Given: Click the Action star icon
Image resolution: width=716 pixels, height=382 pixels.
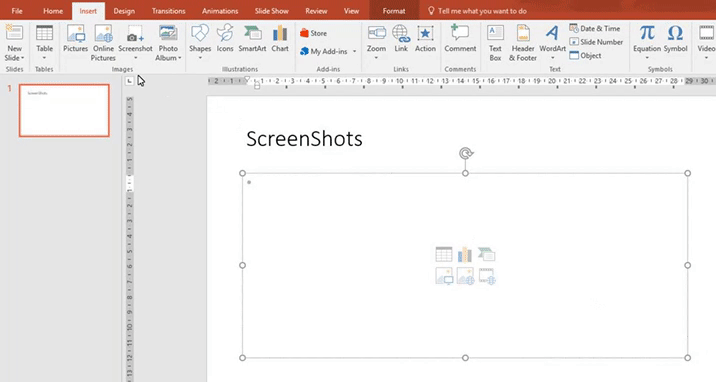Looking at the screenshot, I should pos(425,33).
